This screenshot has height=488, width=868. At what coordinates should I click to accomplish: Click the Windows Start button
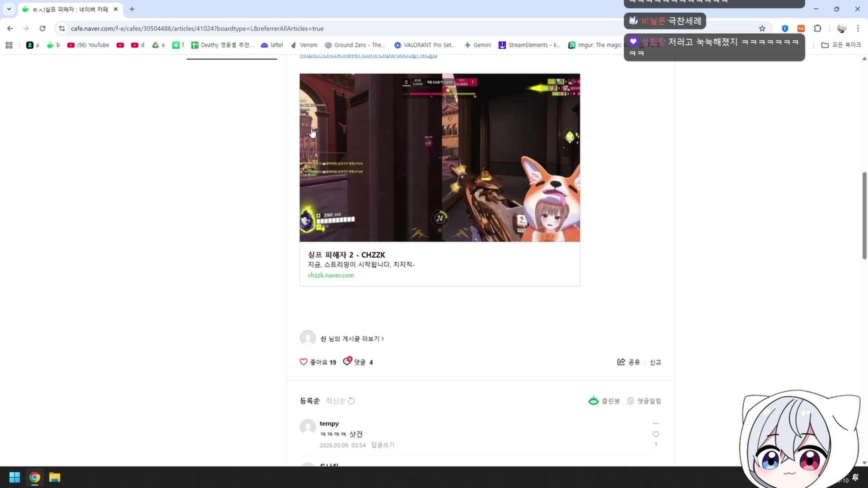(x=14, y=477)
